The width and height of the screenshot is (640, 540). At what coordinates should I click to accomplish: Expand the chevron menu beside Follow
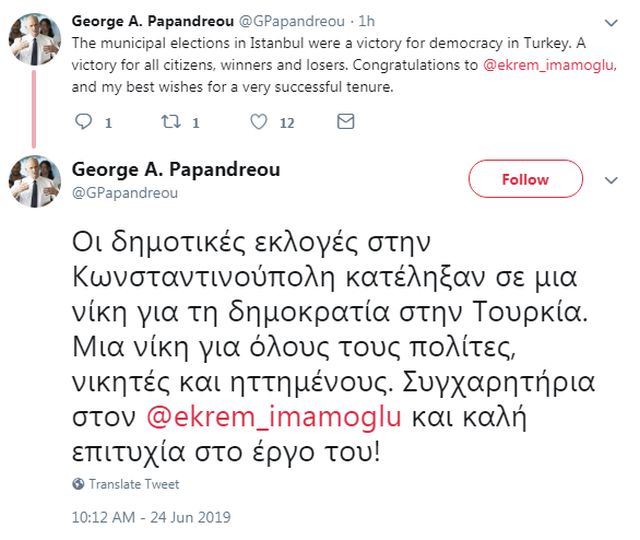[612, 180]
